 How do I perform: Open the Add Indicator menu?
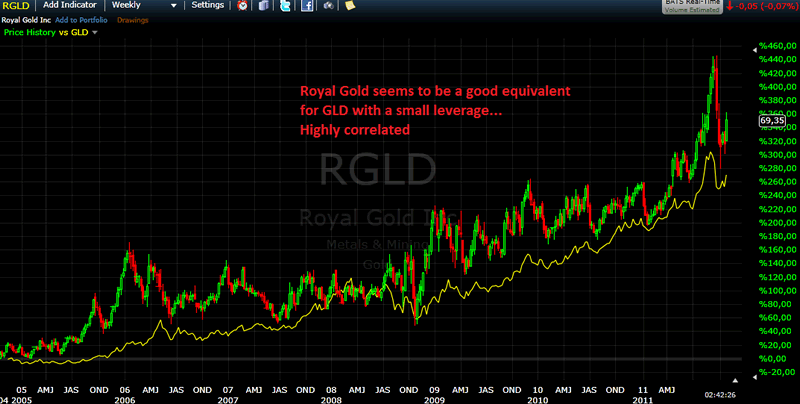point(70,5)
